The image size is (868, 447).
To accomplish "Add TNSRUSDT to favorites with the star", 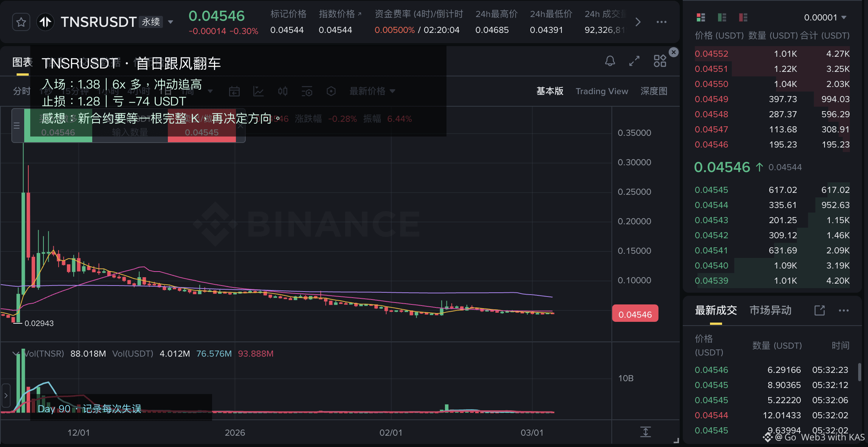I will tap(21, 22).
